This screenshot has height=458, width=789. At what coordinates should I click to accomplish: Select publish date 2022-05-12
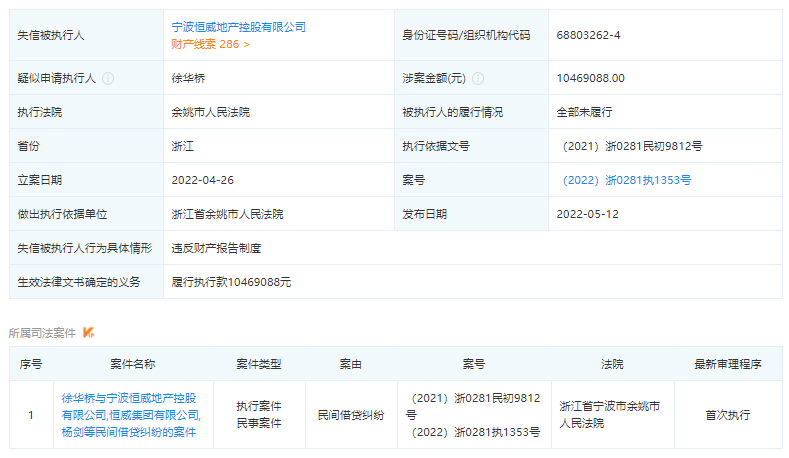(587, 214)
